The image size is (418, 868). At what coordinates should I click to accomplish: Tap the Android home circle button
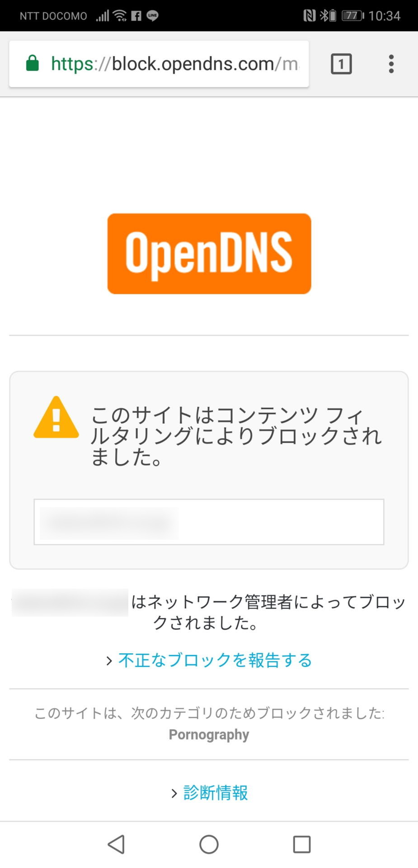pyautogui.click(x=209, y=844)
